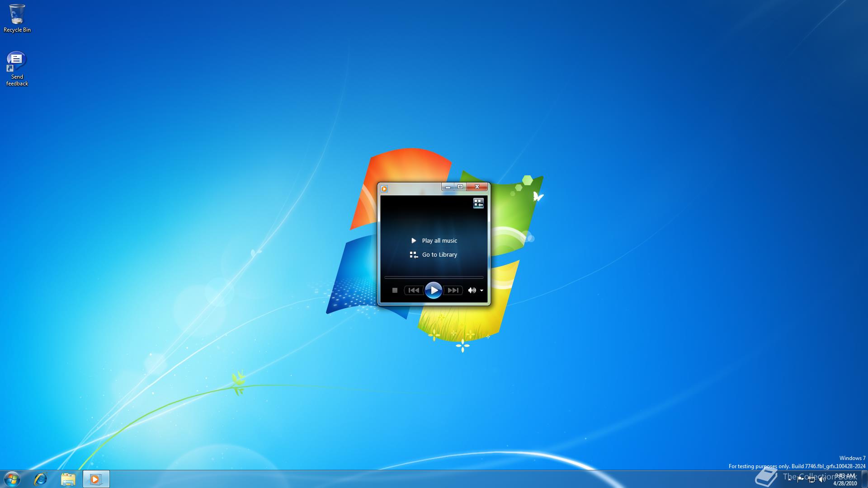Viewport: 868px width, 488px height.
Task: Expand the volume dropdown arrow
Action: [482, 291]
